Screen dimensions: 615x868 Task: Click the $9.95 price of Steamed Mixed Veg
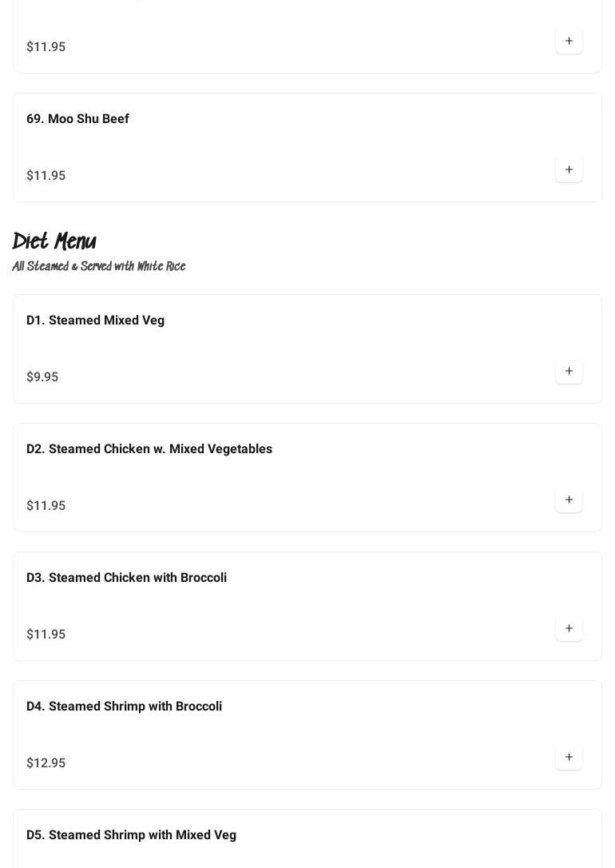point(42,377)
